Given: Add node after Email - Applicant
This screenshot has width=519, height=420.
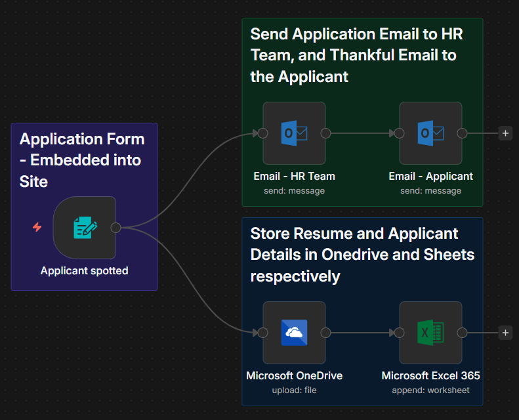Looking at the screenshot, I should (x=505, y=133).
